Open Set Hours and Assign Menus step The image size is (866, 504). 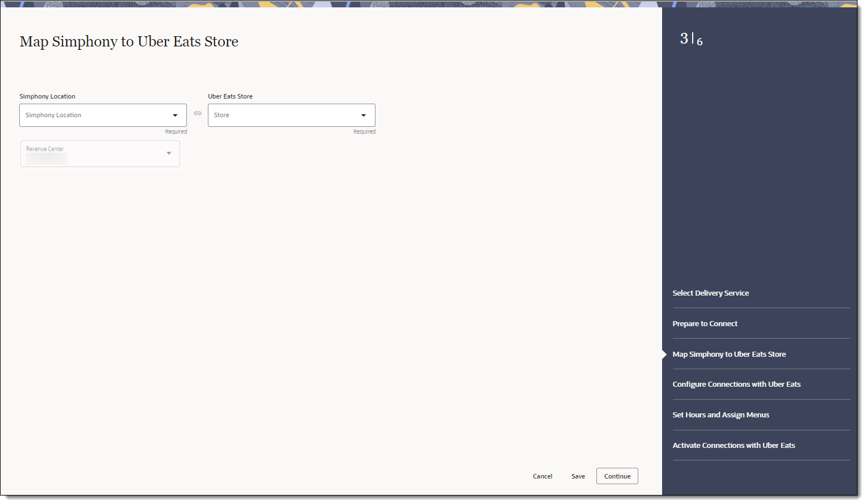click(721, 415)
